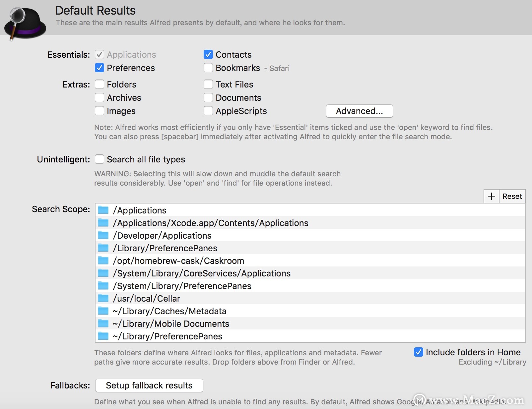Select the ~/Library/Caches/Metadata row
This screenshot has height=409, width=532.
310,311
